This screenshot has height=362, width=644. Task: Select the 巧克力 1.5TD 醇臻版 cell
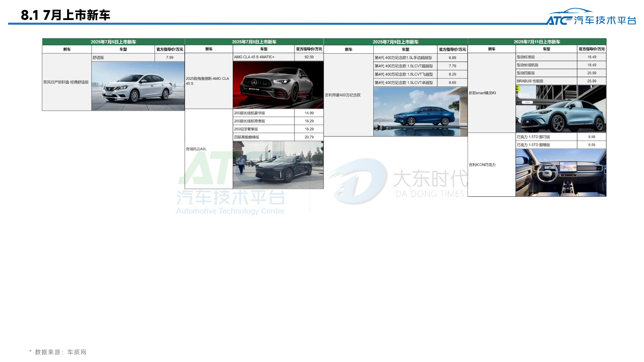tap(546, 145)
